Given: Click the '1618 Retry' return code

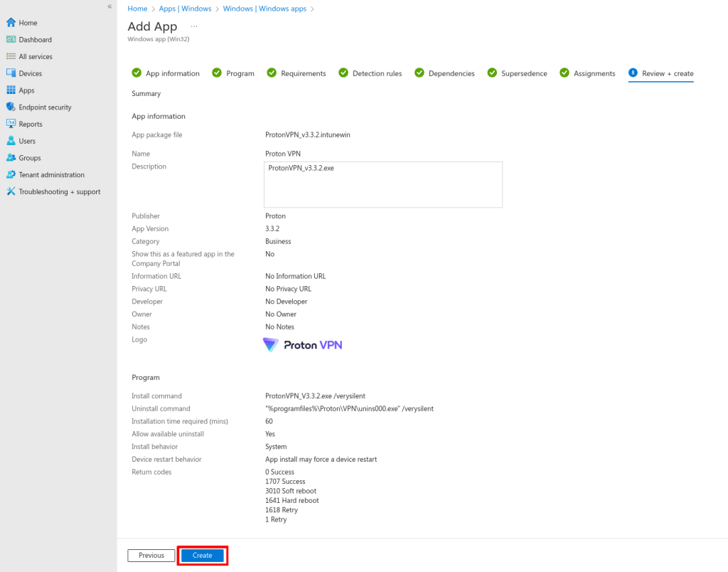Looking at the screenshot, I should point(282,509).
